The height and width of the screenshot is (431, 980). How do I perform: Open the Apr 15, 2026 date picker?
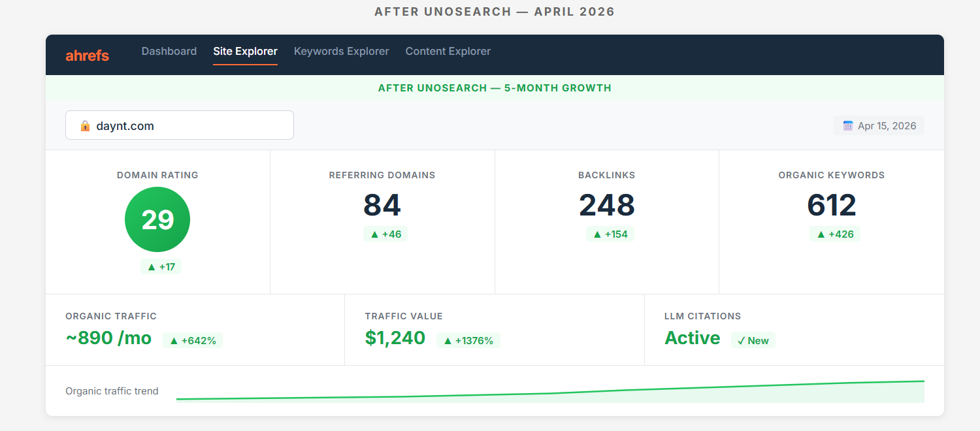click(x=879, y=125)
